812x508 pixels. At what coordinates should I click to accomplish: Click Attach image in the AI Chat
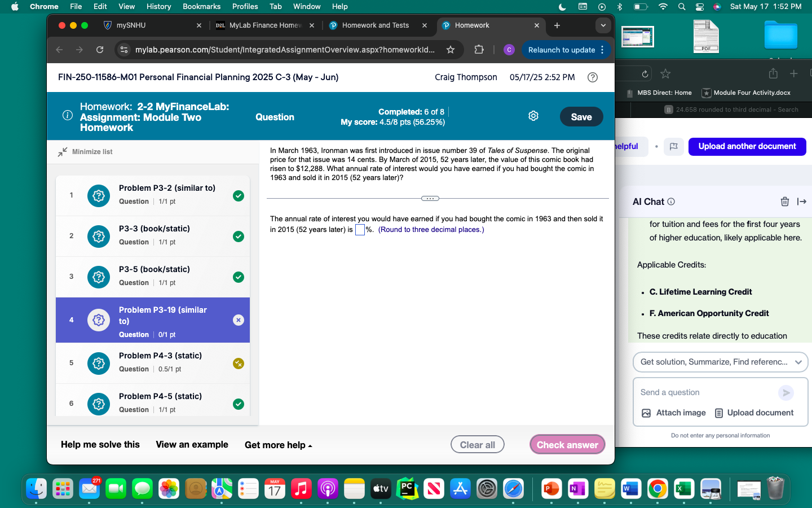click(674, 413)
